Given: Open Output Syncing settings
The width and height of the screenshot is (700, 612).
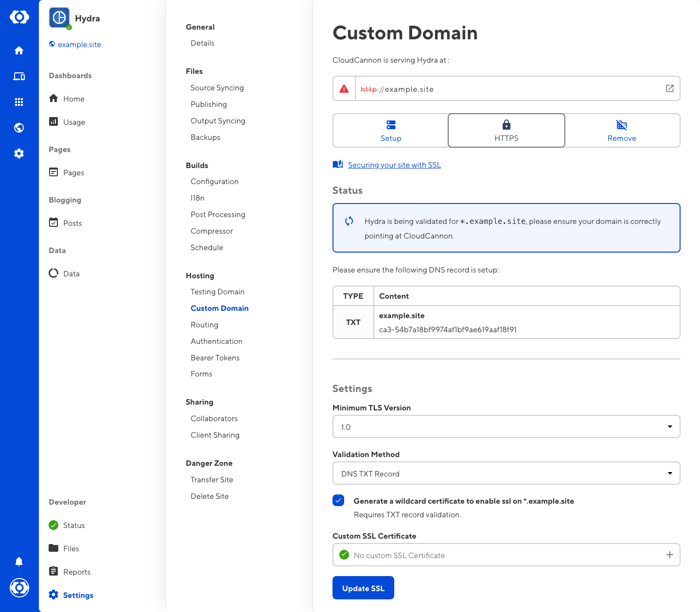Looking at the screenshot, I should [218, 121].
